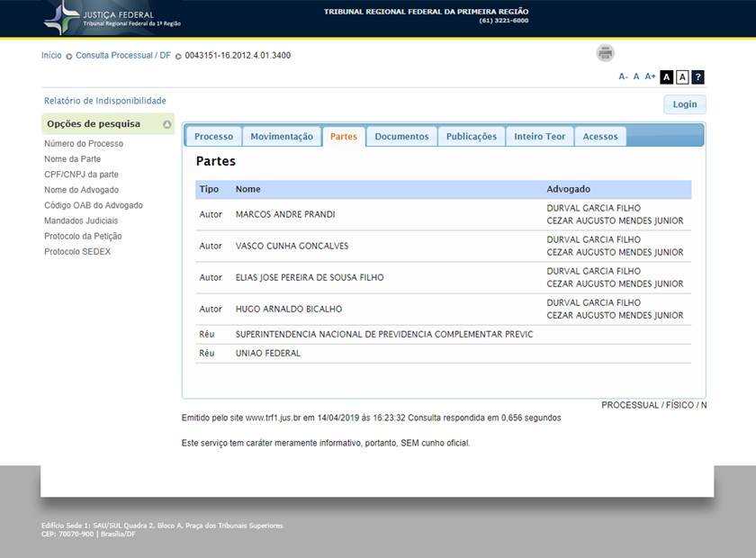Search by Número do Processo
Screen dimensions: 756x558
point(84,144)
